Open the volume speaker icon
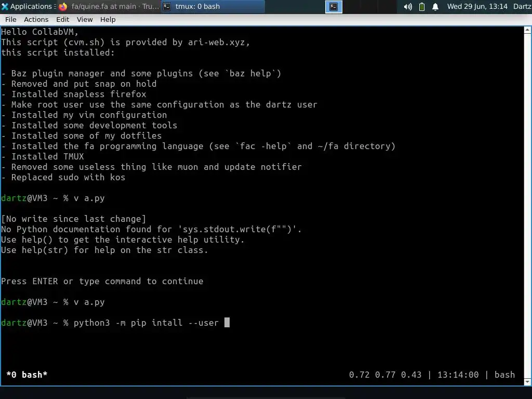The image size is (532, 399). coord(408,7)
